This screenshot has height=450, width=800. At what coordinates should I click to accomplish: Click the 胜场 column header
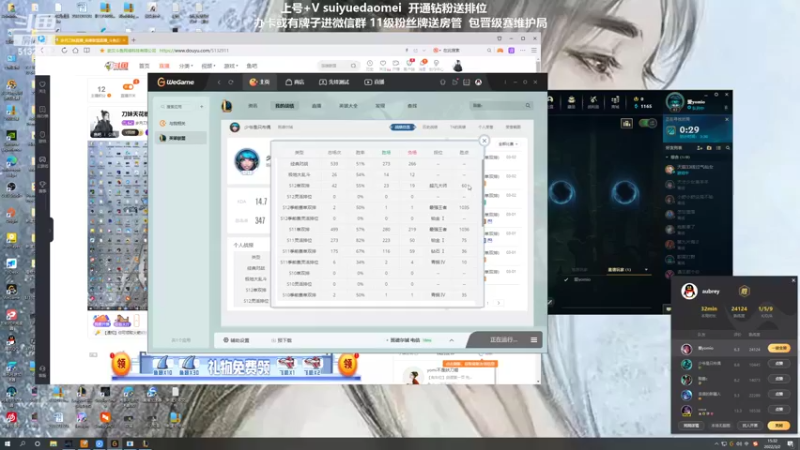386,153
